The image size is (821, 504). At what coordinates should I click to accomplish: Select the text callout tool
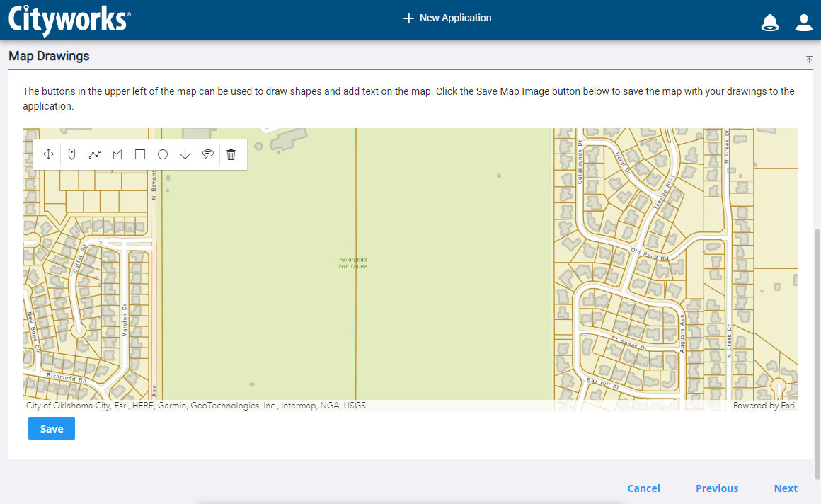(x=208, y=154)
